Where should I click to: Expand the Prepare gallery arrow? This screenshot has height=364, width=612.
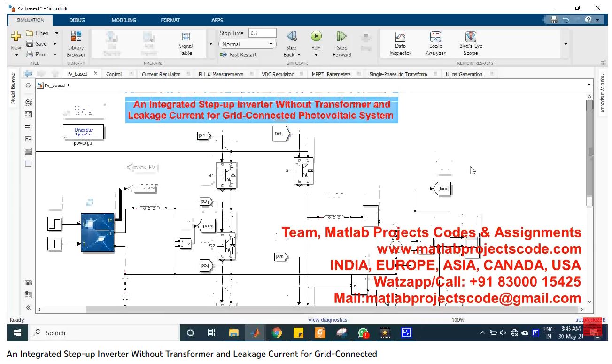coord(210,44)
